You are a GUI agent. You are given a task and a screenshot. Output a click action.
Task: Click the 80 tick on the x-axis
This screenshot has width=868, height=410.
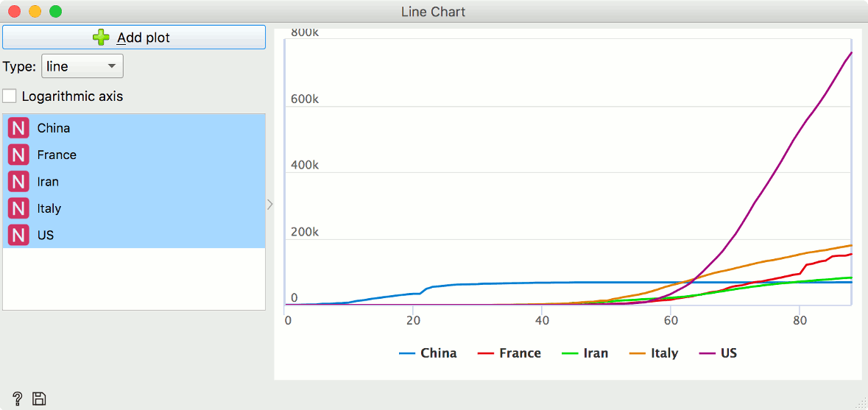[799, 319]
